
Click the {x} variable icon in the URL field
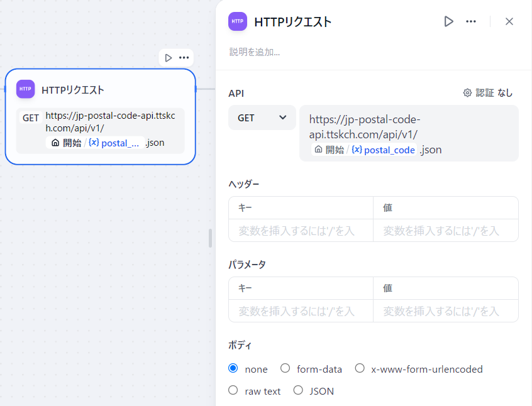coord(357,150)
